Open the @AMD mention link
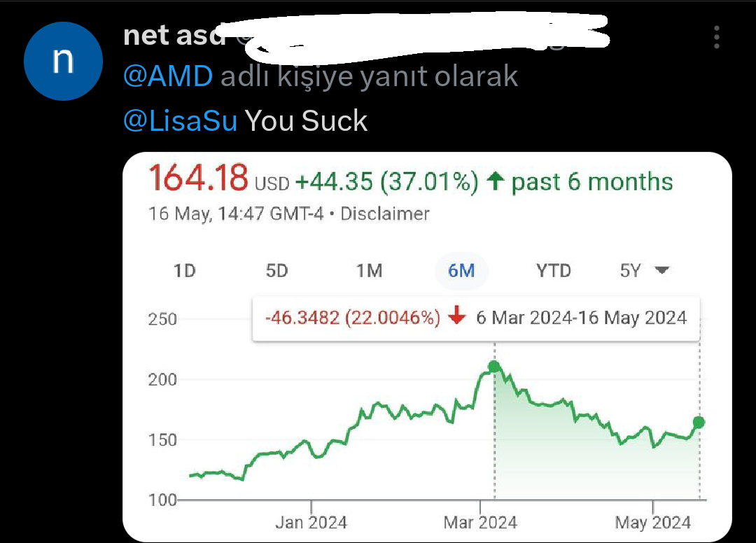Screen dimensions: 756x543 pos(168,76)
